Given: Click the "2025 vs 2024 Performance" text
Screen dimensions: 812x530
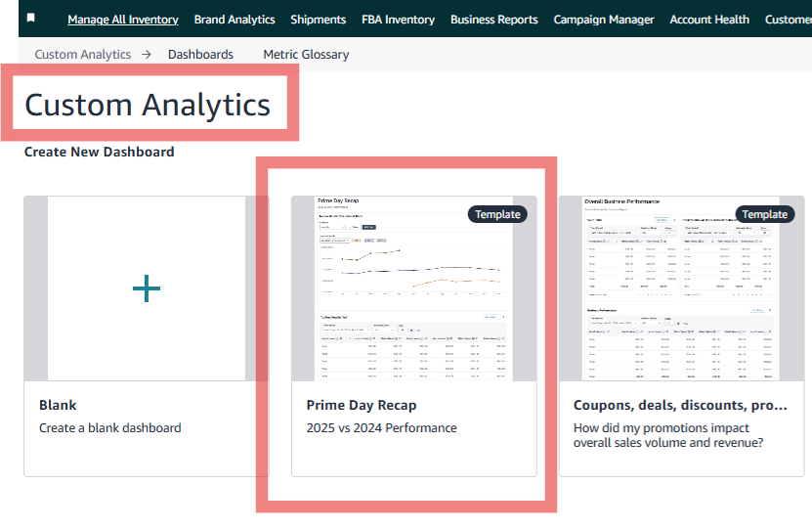Looking at the screenshot, I should [382, 428].
